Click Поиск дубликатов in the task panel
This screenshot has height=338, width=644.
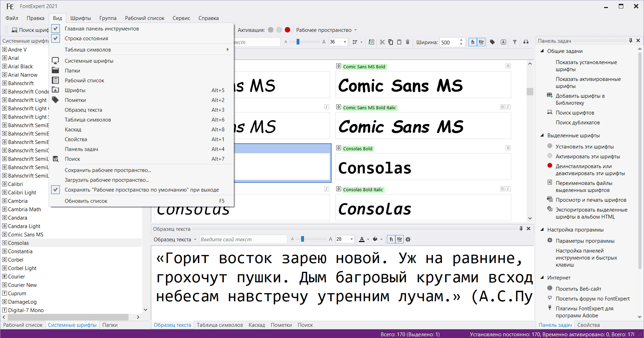coord(578,123)
